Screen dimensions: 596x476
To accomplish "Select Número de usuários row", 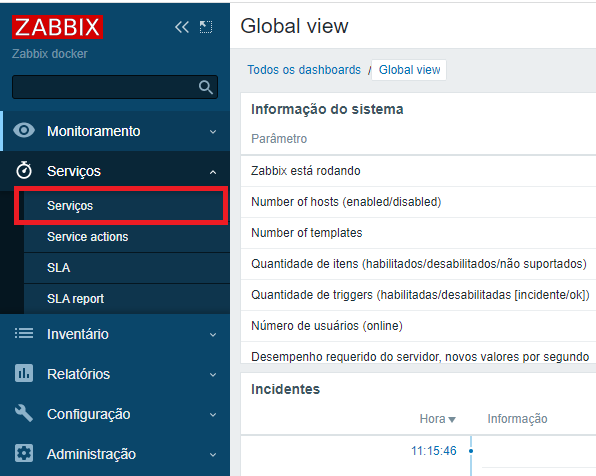I will (x=418, y=326).
